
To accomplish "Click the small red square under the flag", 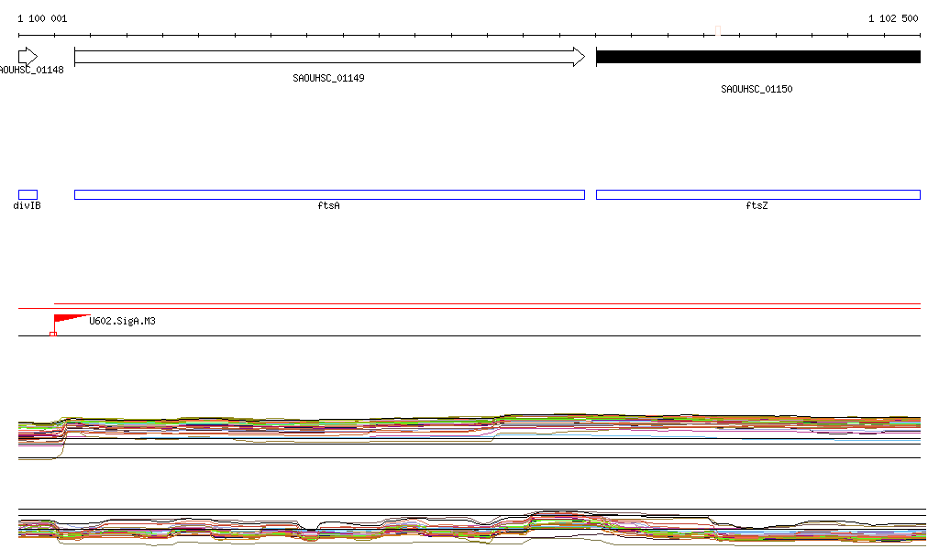I will coord(53,334).
